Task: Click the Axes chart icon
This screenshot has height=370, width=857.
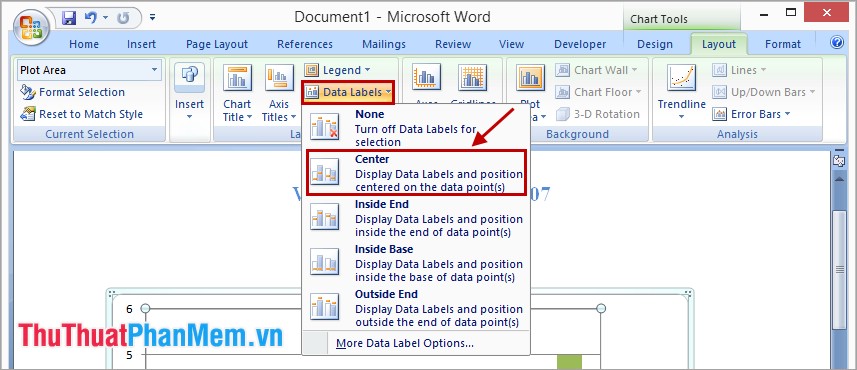Action: coord(426,77)
